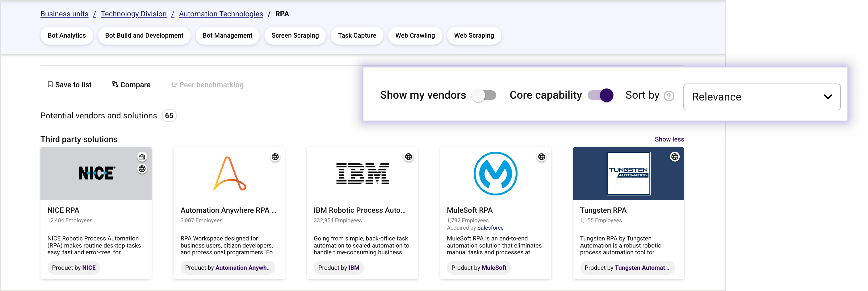Open the Automation Anywhere RPA title
This screenshot has height=291, width=868.
coord(229,210)
